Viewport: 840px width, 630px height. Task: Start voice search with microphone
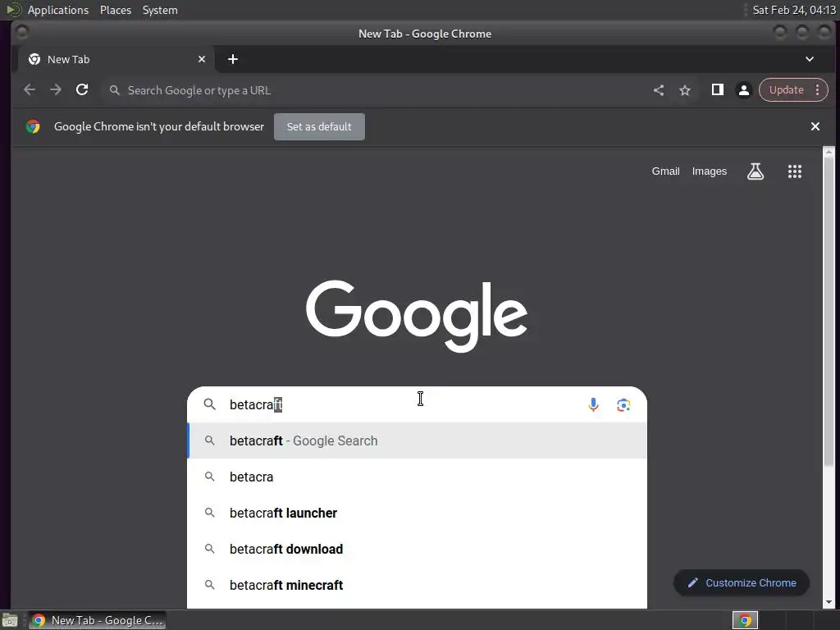click(593, 404)
